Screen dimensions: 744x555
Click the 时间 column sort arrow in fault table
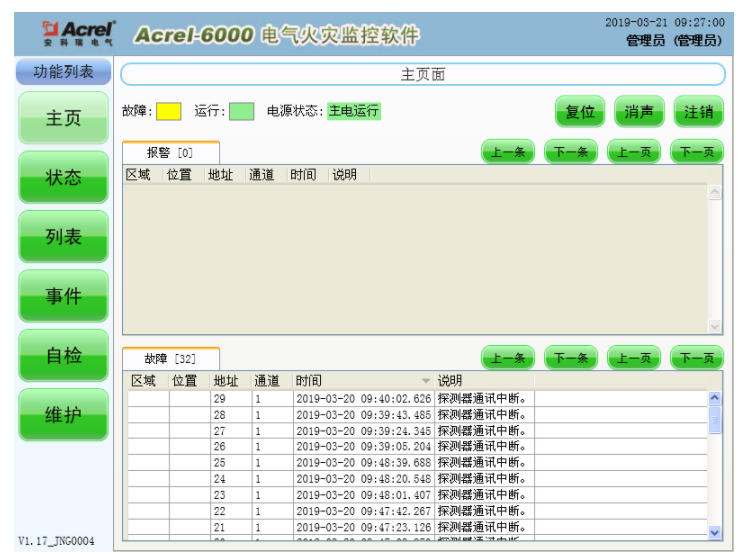[x=425, y=381]
